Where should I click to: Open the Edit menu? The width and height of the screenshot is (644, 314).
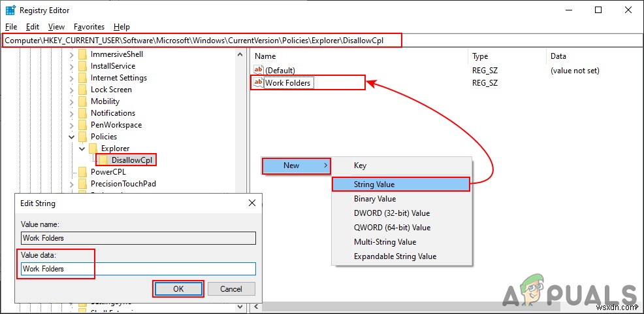coord(33,27)
